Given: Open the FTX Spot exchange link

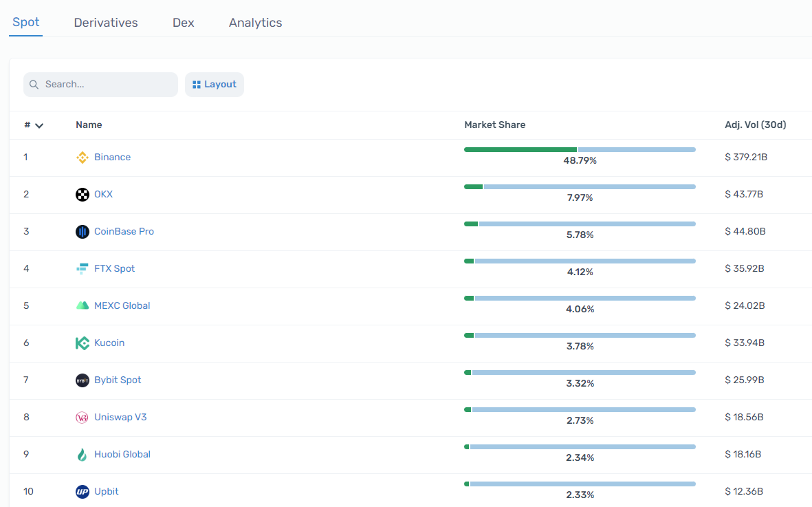Looking at the screenshot, I should [x=114, y=268].
